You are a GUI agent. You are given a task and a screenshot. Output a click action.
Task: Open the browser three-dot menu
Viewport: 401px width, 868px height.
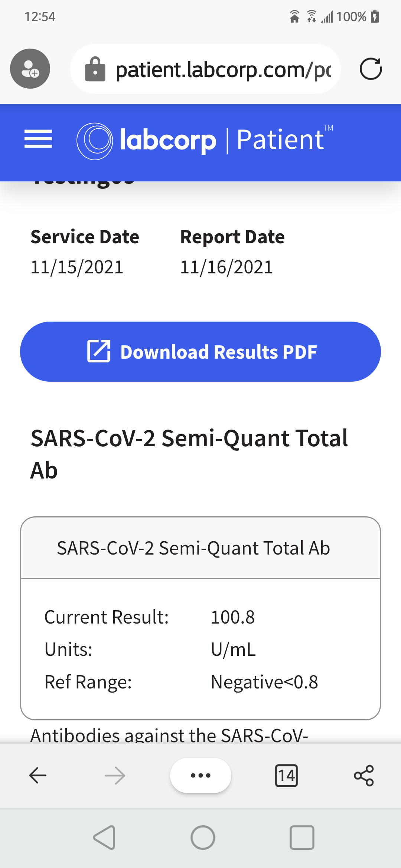click(x=200, y=775)
